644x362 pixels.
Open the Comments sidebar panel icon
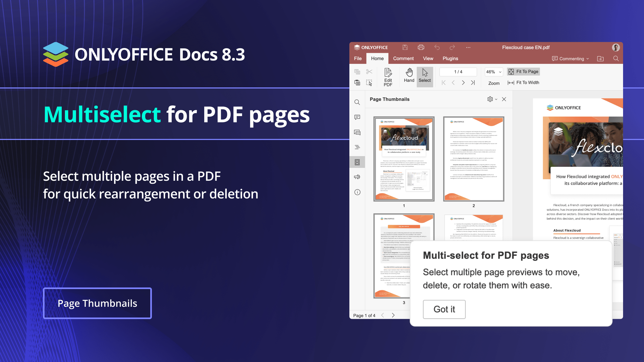(x=357, y=117)
